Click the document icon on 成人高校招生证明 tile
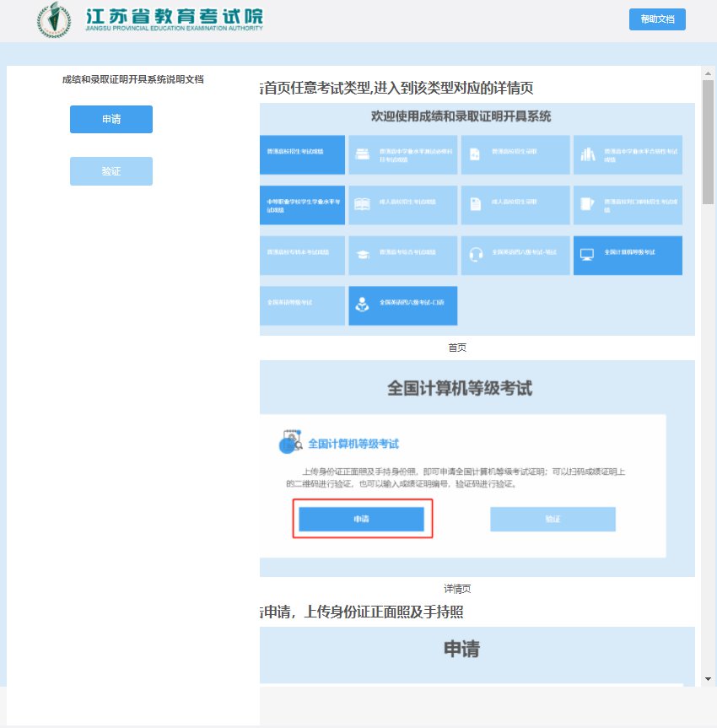Viewport: 717px width, 728px height. point(476,204)
